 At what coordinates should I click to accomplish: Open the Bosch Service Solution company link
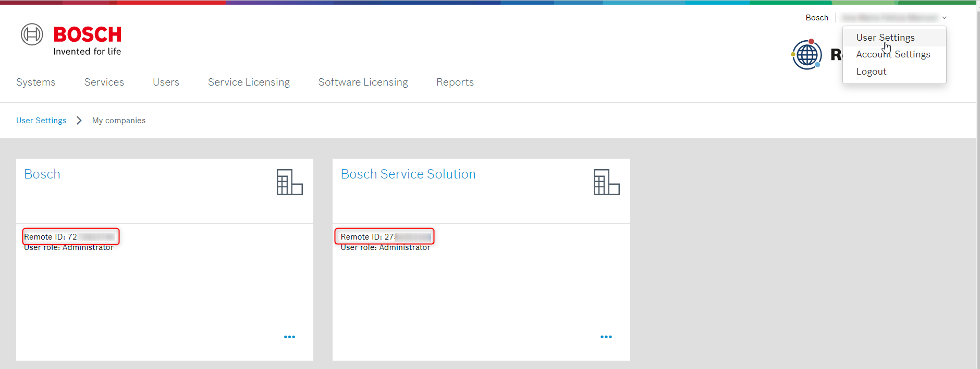(x=408, y=174)
